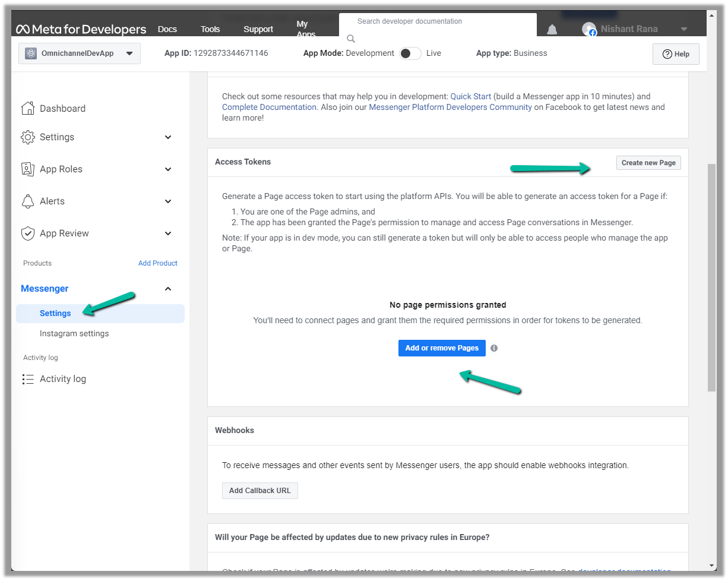Click the Nishant Rana profile avatar
Image resolution: width=728 pixels, height=581 pixels.
589,29
